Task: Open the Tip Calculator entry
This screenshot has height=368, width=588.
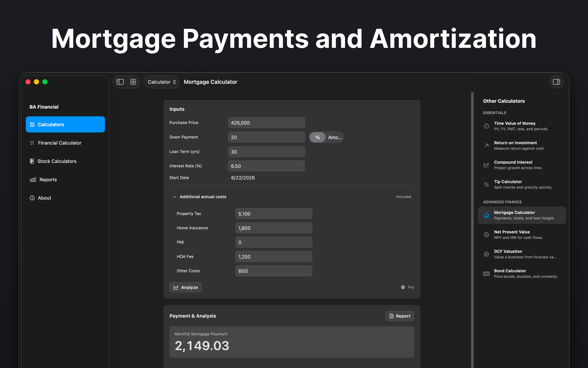Action: click(x=522, y=184)
